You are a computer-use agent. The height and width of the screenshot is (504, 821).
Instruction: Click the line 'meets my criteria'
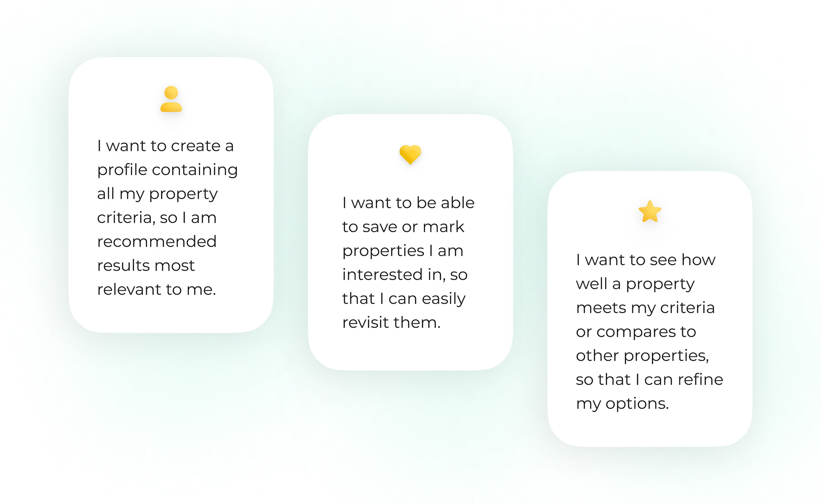[645, 308]
